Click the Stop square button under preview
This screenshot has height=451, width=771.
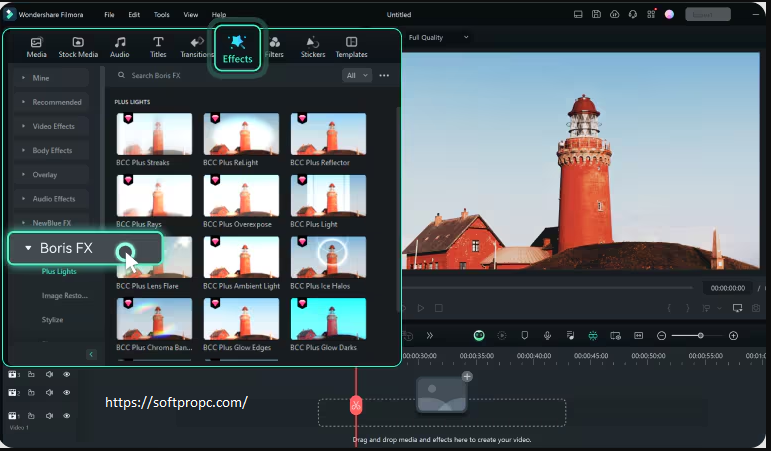(x=439, y=308)
